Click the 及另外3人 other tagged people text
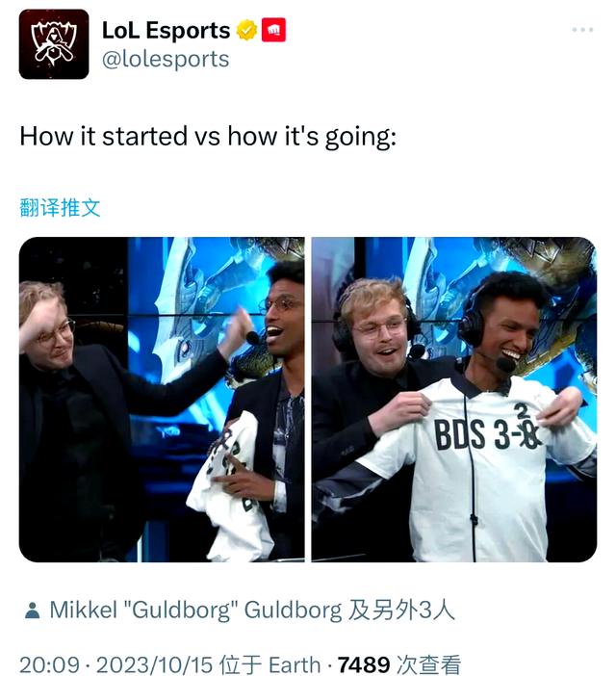This screenshot has width=616, height=676. pos(401,611)
